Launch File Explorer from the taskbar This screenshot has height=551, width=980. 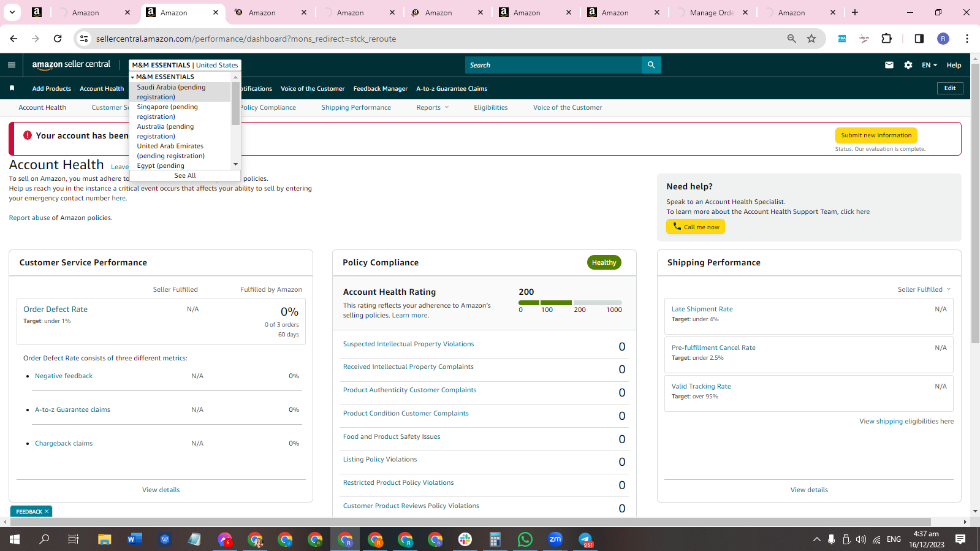pos(105,539)
